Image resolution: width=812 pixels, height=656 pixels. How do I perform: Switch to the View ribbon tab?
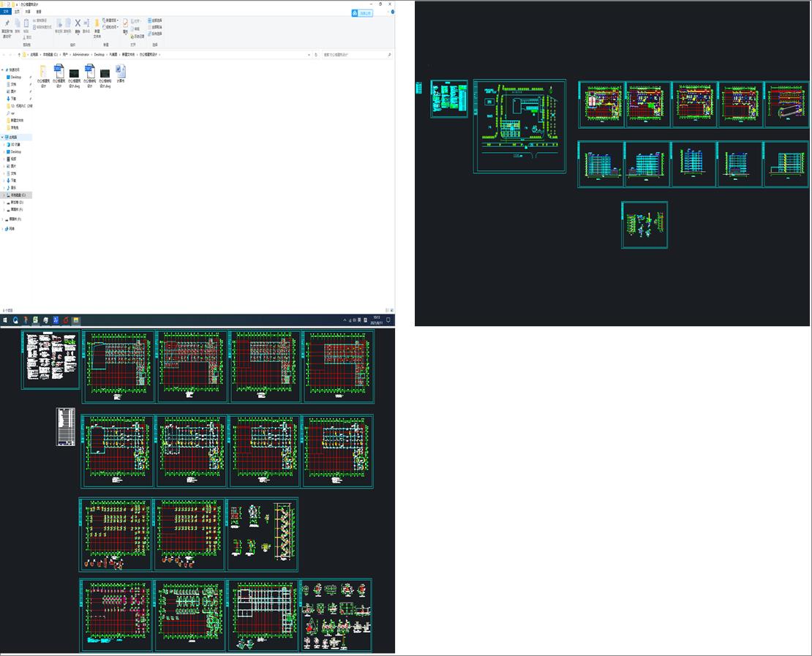pos(39,12)
